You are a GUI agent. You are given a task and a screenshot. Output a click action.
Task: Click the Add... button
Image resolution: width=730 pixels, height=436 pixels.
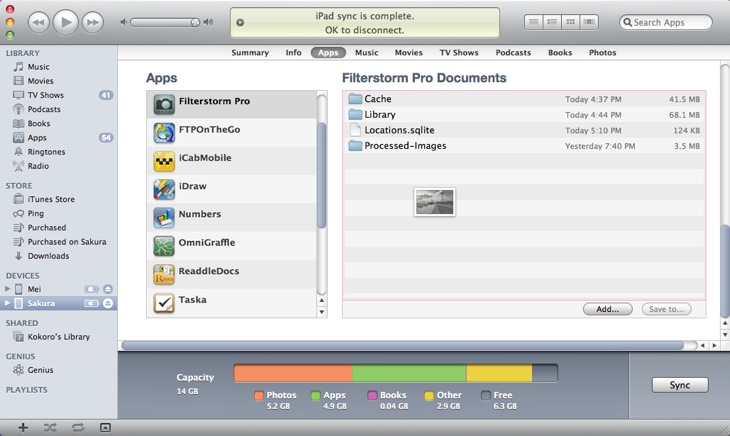pyautogui.click(x=607, y=309)
